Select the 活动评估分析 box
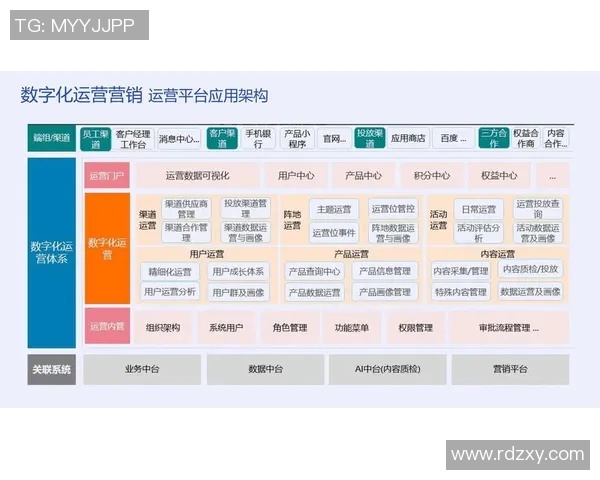600x480 pixels. [478, 233]
